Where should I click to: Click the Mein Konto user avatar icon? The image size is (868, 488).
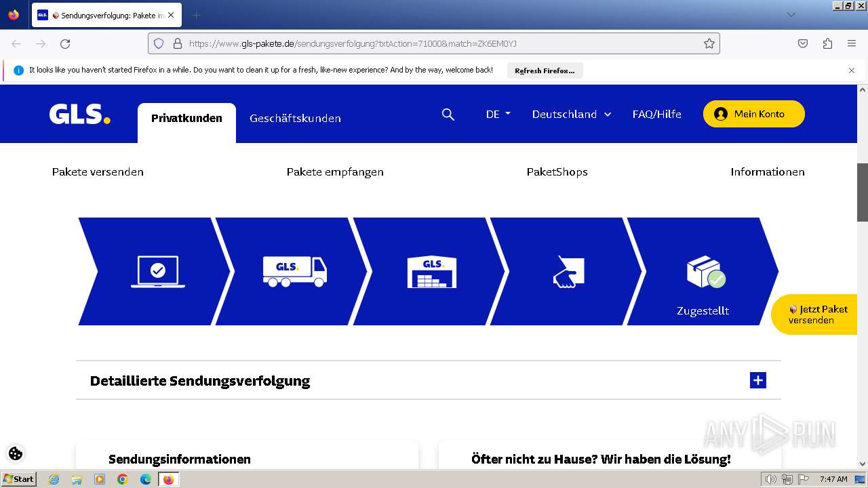(721, 114)
